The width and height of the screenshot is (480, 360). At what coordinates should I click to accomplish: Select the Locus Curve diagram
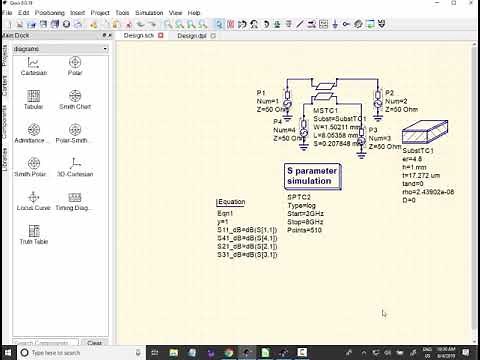click(33, 201)
